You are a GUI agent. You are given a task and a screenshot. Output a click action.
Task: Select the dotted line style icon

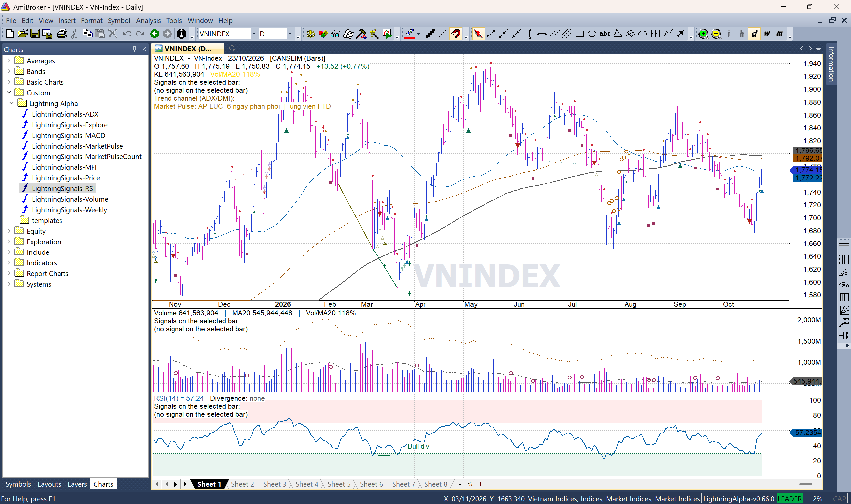442,34
